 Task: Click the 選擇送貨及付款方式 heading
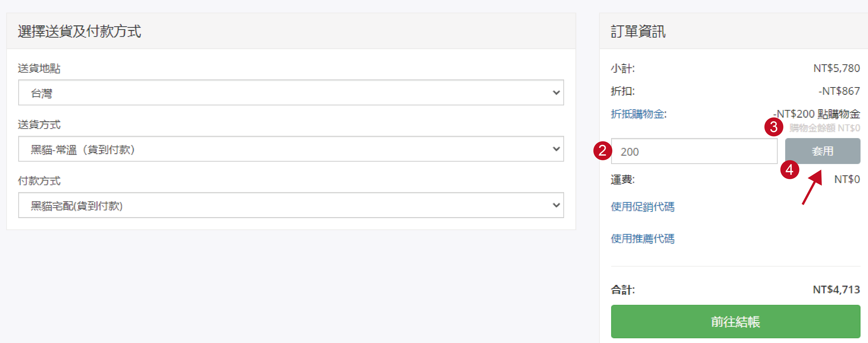point(80,31)
